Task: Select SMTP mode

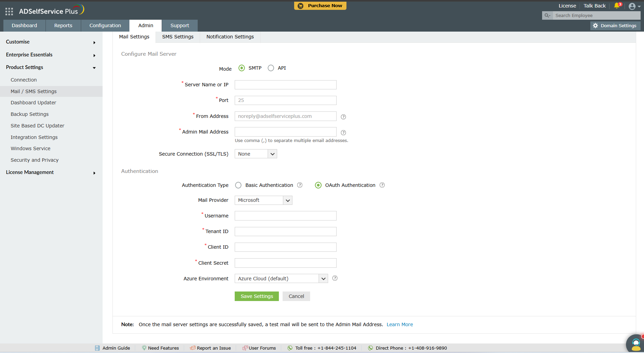Action: pos(241,68)
